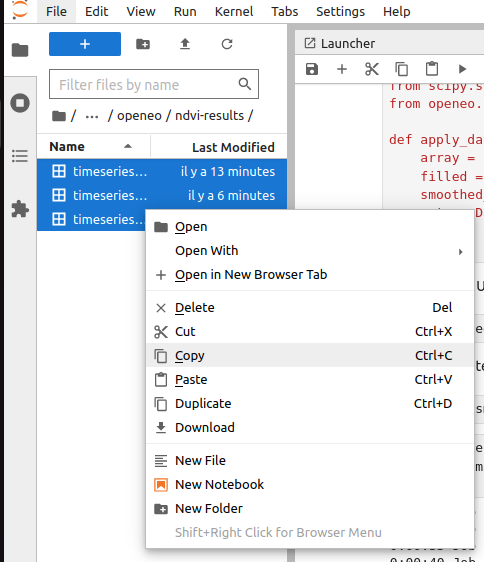Refresh the file browser list
484x562 pixels.
227,44
